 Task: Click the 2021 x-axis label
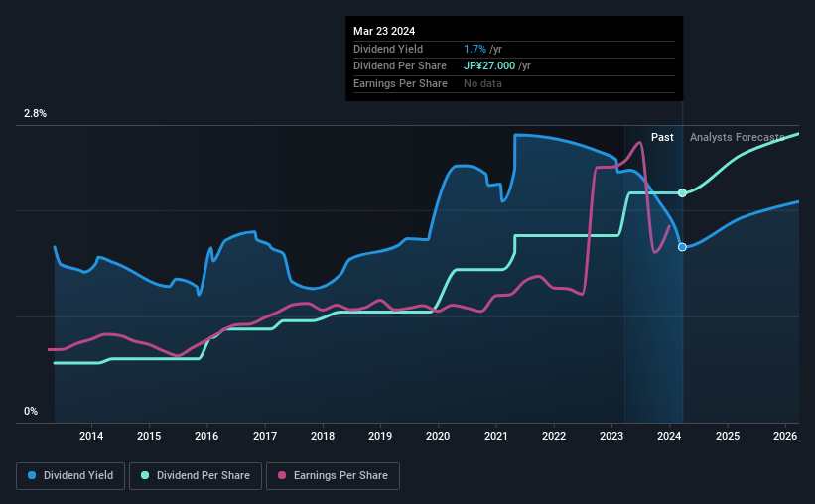[496, 436]
